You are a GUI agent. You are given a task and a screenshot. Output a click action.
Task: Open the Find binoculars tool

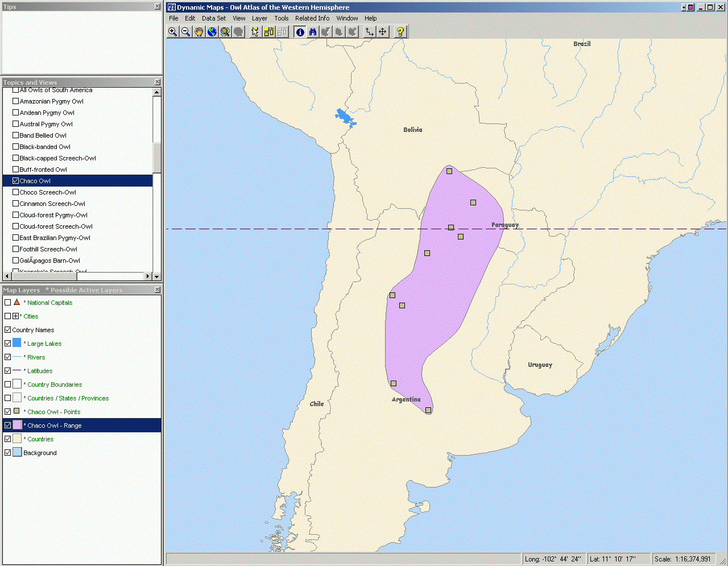[313, 32]
